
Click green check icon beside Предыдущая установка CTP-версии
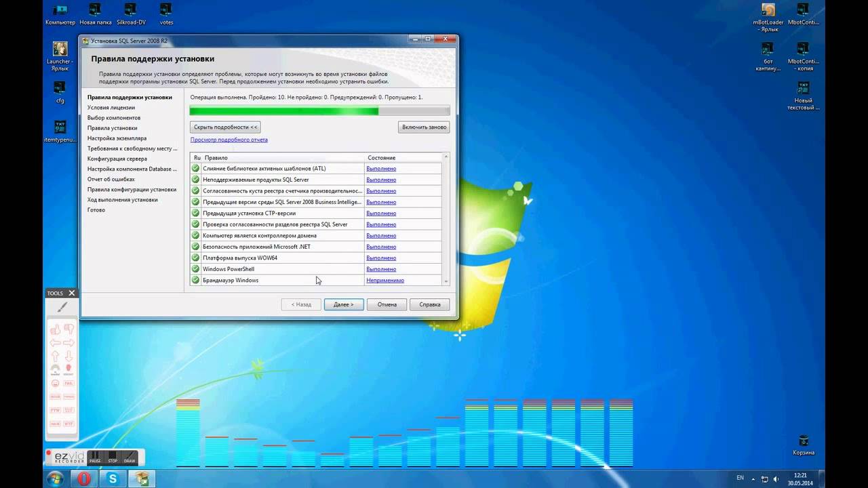196,213
